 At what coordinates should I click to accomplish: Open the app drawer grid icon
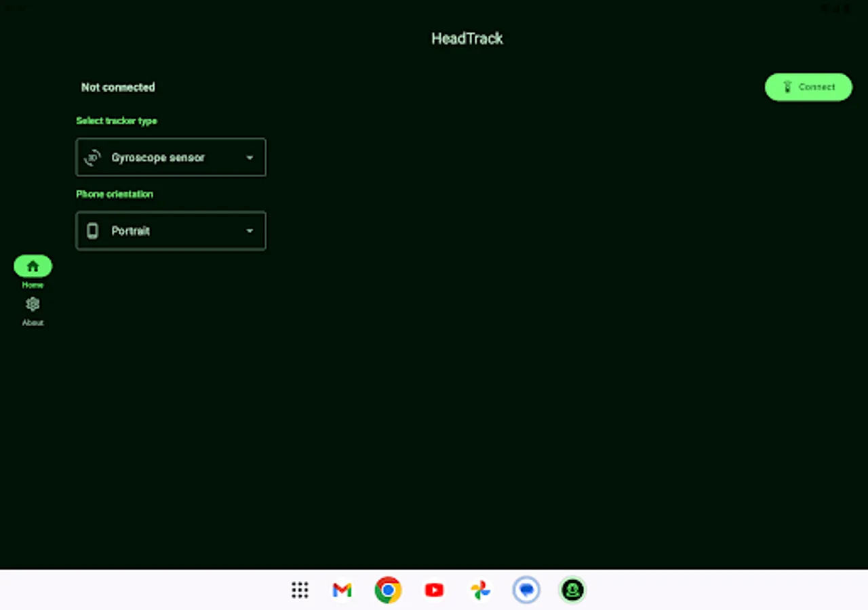300,590
